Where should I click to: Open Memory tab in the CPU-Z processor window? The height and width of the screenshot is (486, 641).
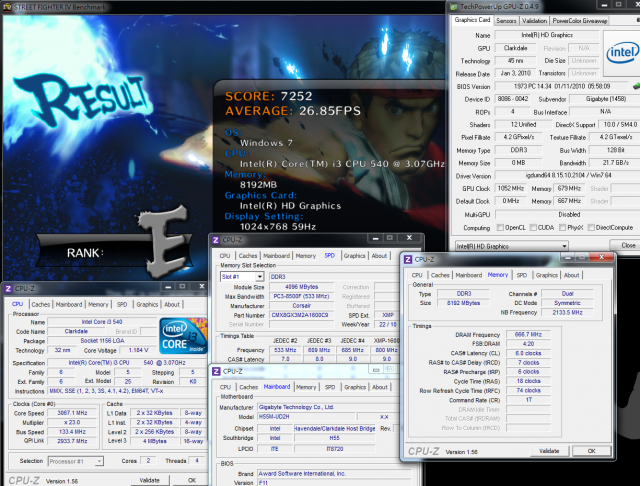98,305
